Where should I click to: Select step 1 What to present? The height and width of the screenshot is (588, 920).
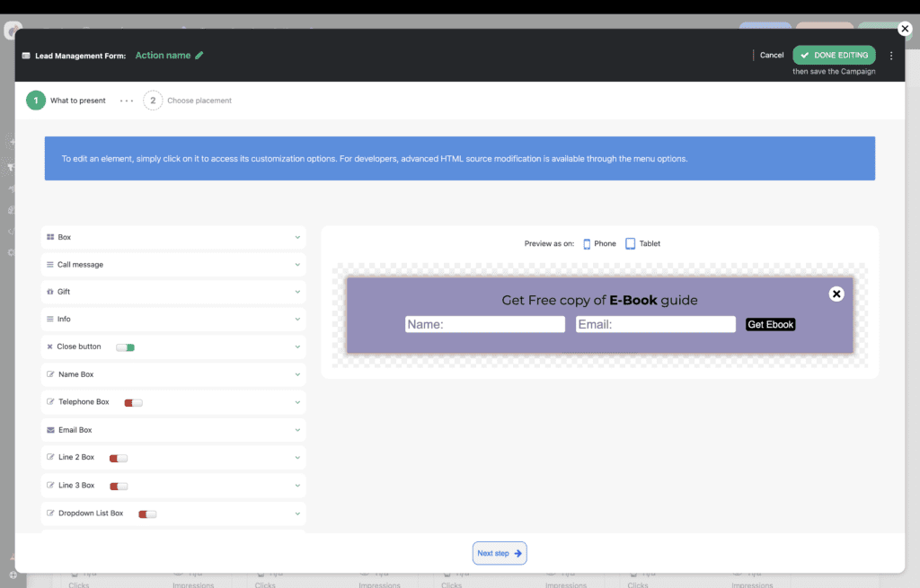click(36, 101)
